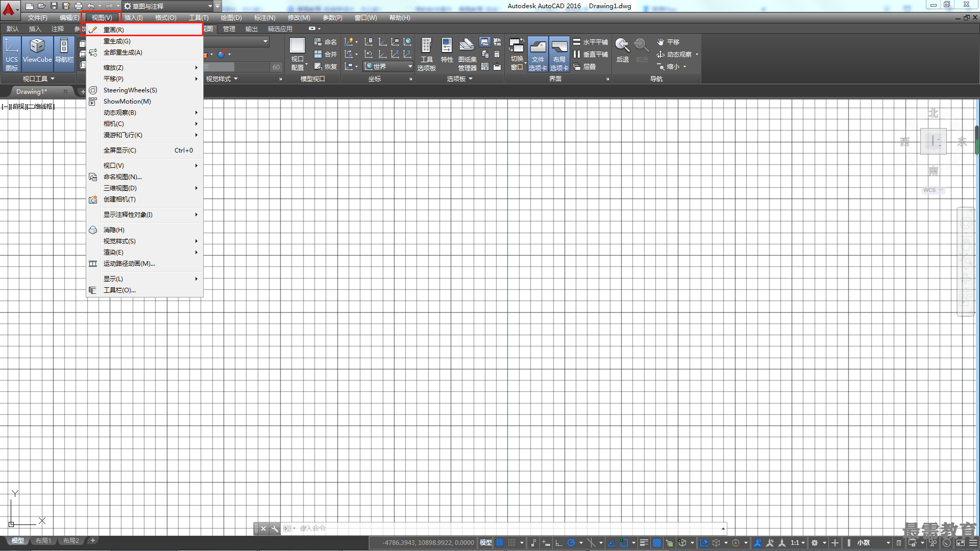Click the save icon in quick access toolbar
The image size is (980, 551).
[x=54, y=6]
